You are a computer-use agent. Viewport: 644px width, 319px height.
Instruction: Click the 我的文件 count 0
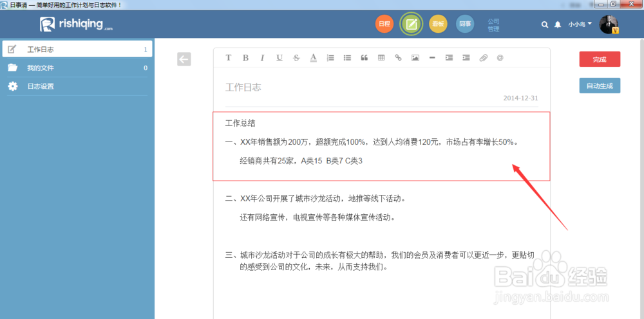146,68
